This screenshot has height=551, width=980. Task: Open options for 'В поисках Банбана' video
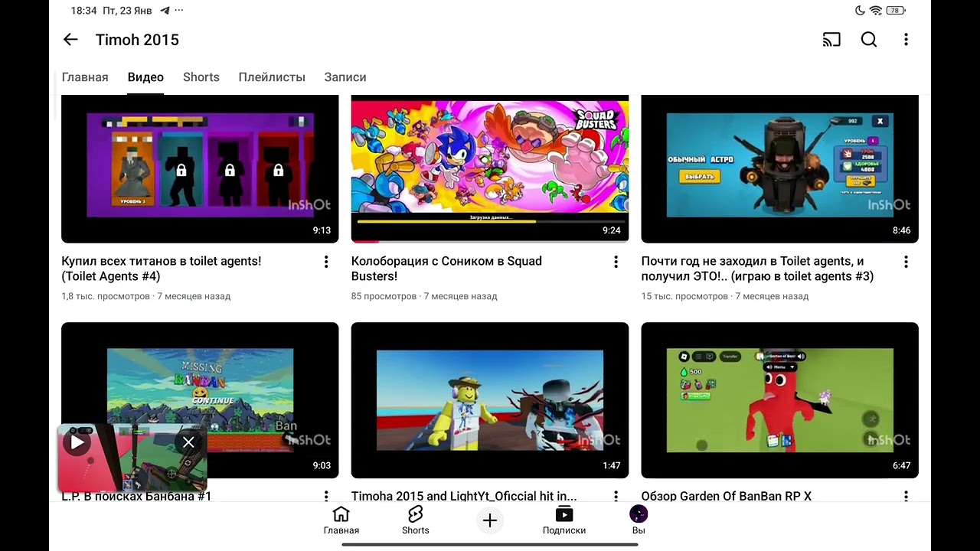pyautogui.click(x=326, y=496)
